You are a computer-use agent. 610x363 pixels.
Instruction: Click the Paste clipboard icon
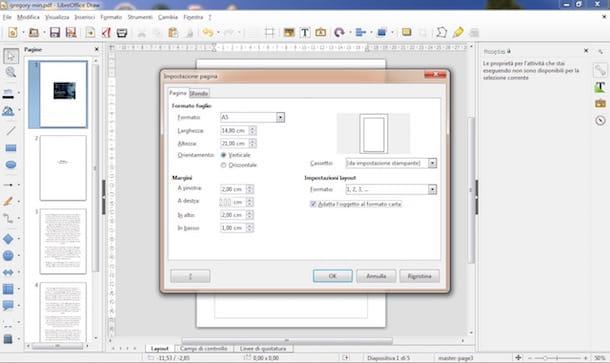click(x=173, y=32)
